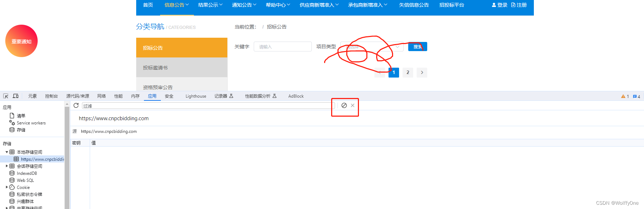
Task: Switch to 内存 DevTools tab
Action: [135, 96]
